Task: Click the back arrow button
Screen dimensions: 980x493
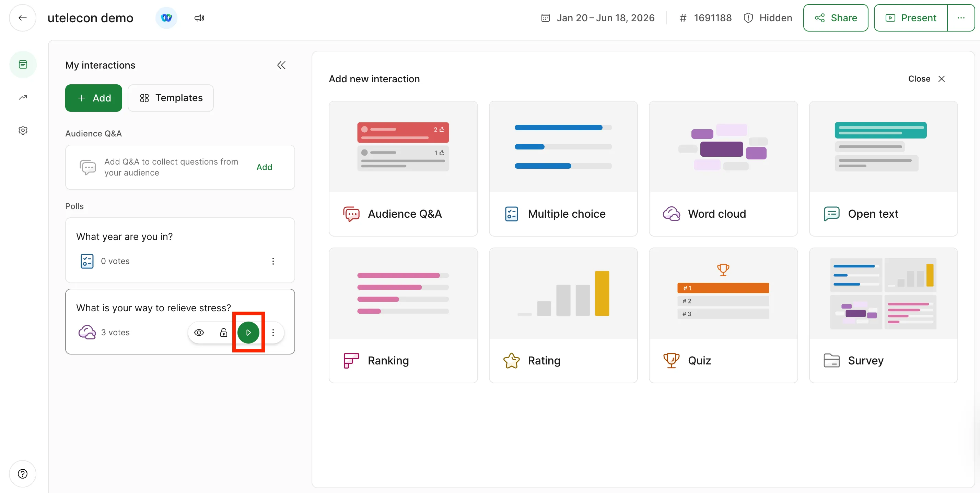Action: pyautogui.click(x=22, y=18)
